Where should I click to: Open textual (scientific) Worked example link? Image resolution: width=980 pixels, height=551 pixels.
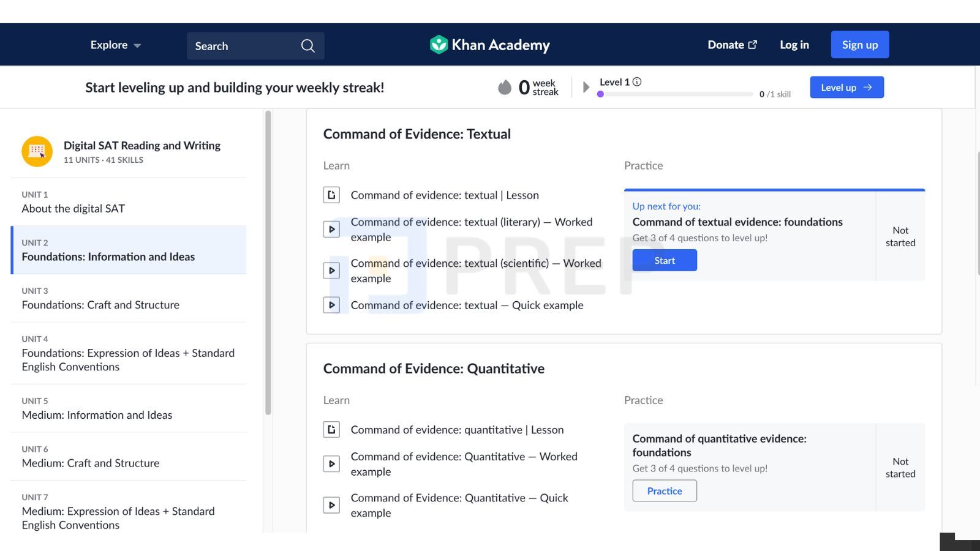point(476,271)
